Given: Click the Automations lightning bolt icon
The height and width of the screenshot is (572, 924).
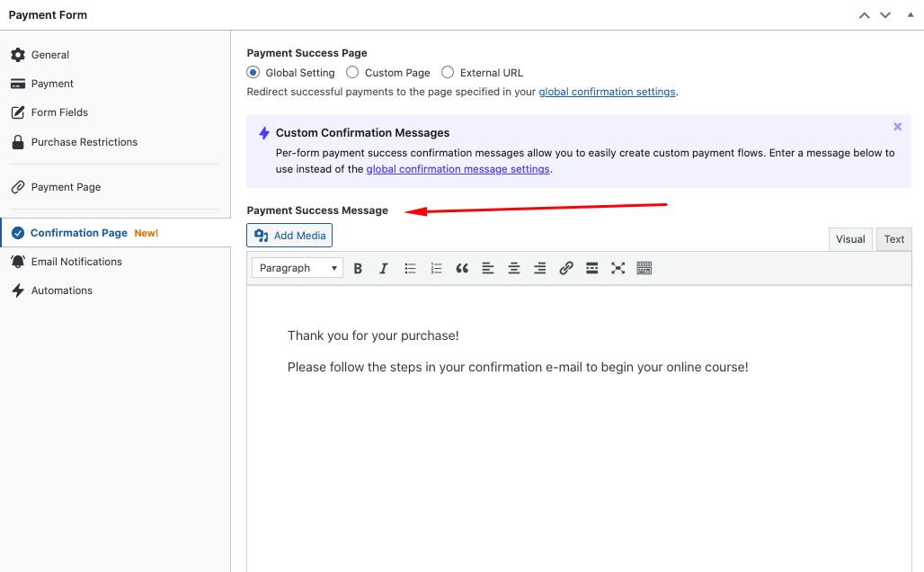Looking at the screenshot, I should [x=18, y=290].
